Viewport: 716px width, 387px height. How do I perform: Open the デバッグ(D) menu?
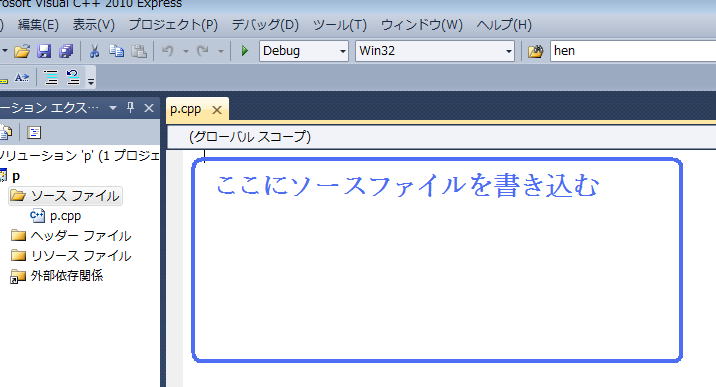[x=265, y=25]
